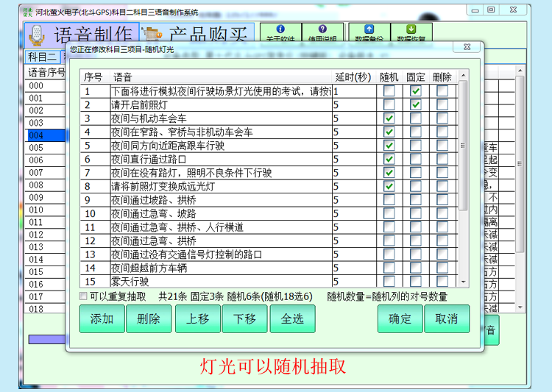Open 使用说明 help icon

click(322, 29)
